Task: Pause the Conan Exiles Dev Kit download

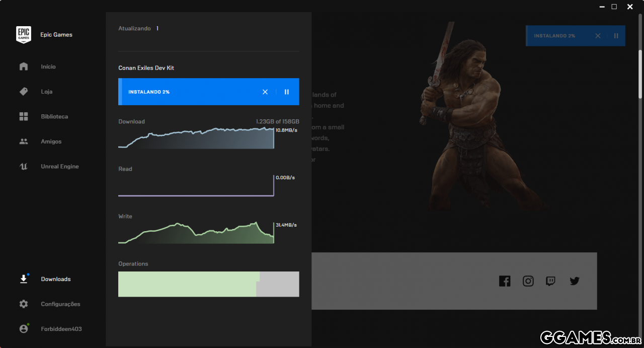Action: tap(287, 92)
